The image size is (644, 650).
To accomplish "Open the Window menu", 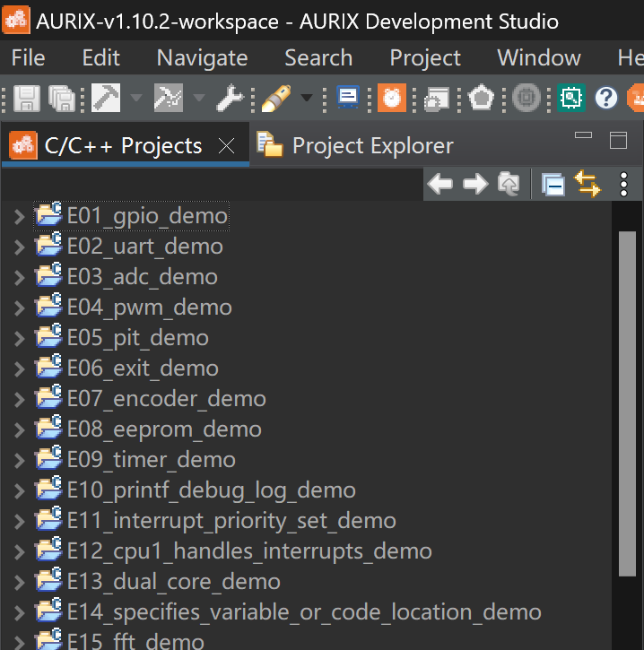I will [x=539, y=57].
